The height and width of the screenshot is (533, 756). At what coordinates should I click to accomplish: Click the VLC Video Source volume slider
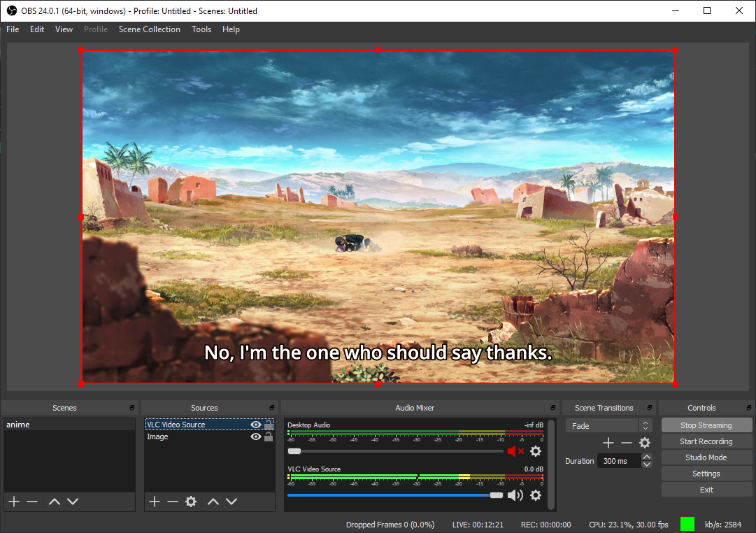pos(395,495)
